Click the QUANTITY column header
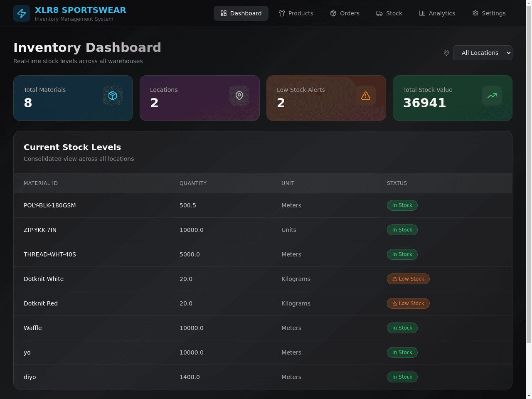532x399 pixels. [193, 183]
